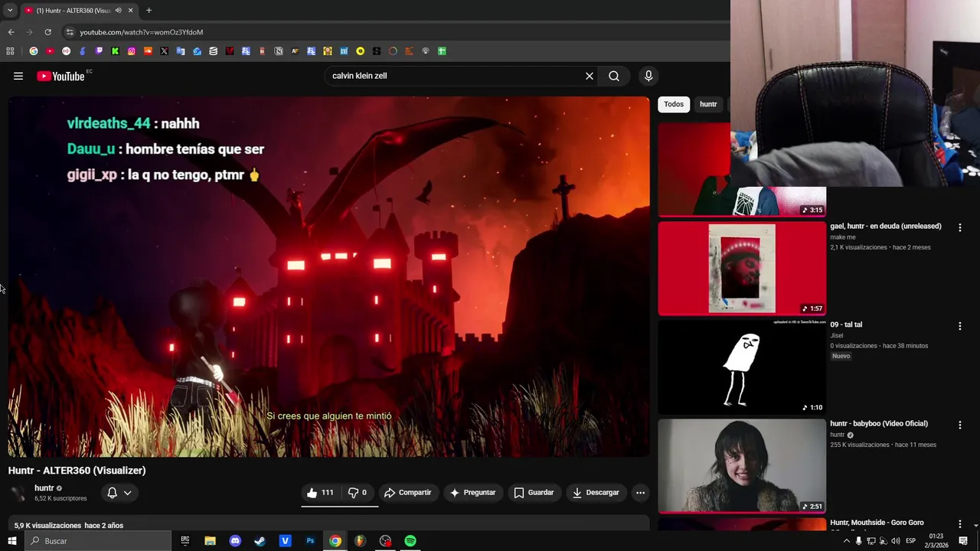Open the Twitch bookmark
Image resolution: width=980 pixels, height=551 pixels.
(99, 51)
